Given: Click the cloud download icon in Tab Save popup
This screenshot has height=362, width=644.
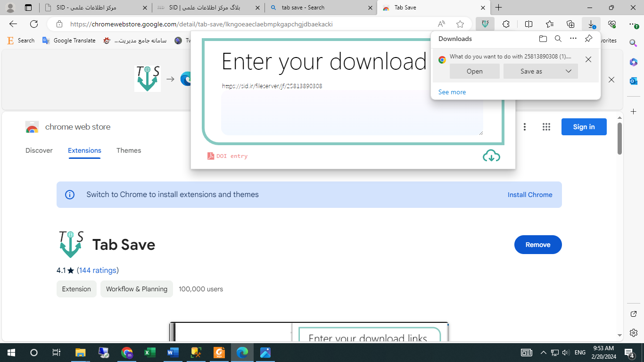Looking at the screenshot, I should click(x=491, y=156).
